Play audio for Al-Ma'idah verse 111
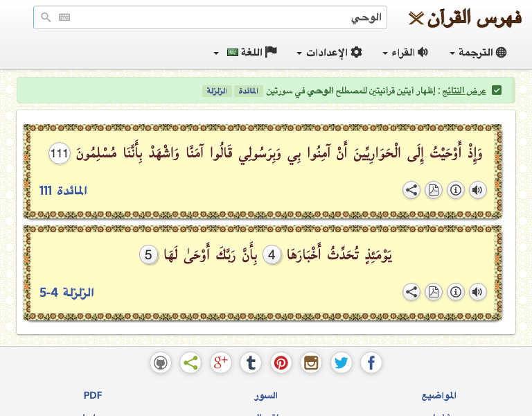Viewport: 532px width, 416px height. (477, 190)
